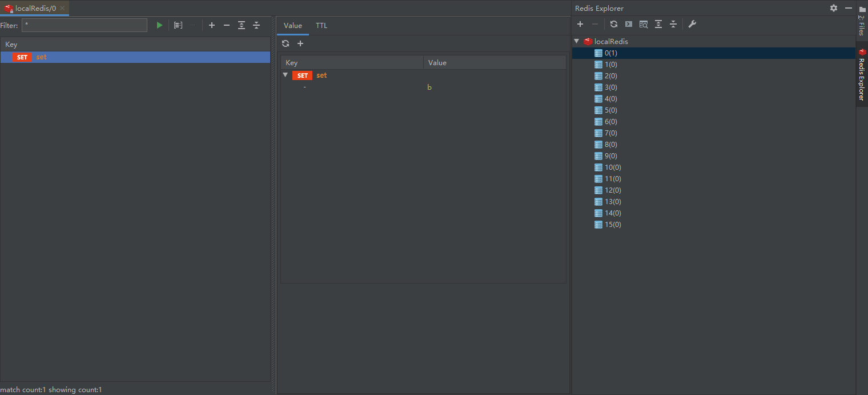The width and height of the screenshot is (868, 395).
Task: Open the Redis Explorer gear options
Action: click(834, 8)
